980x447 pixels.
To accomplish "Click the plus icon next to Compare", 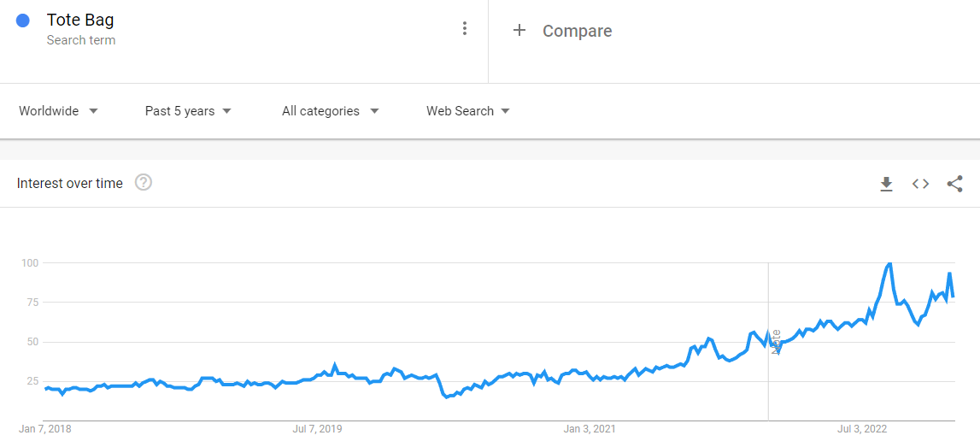I will pos(519,31).
